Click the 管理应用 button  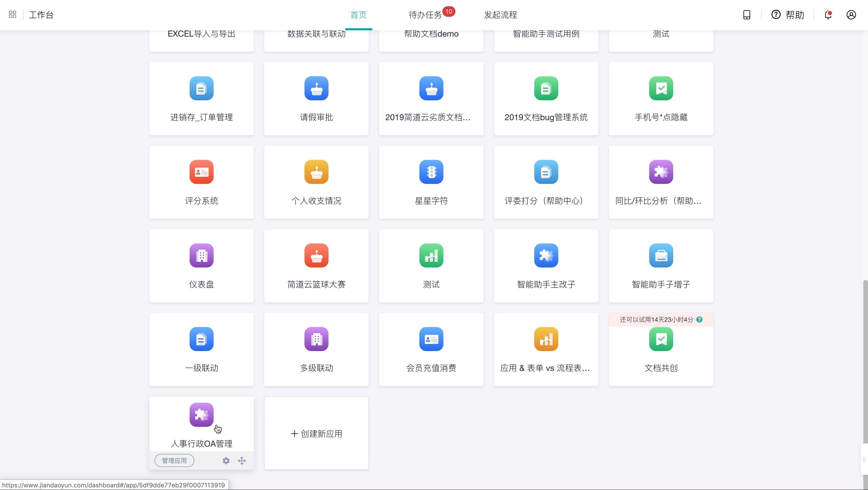tap(174, 461)
